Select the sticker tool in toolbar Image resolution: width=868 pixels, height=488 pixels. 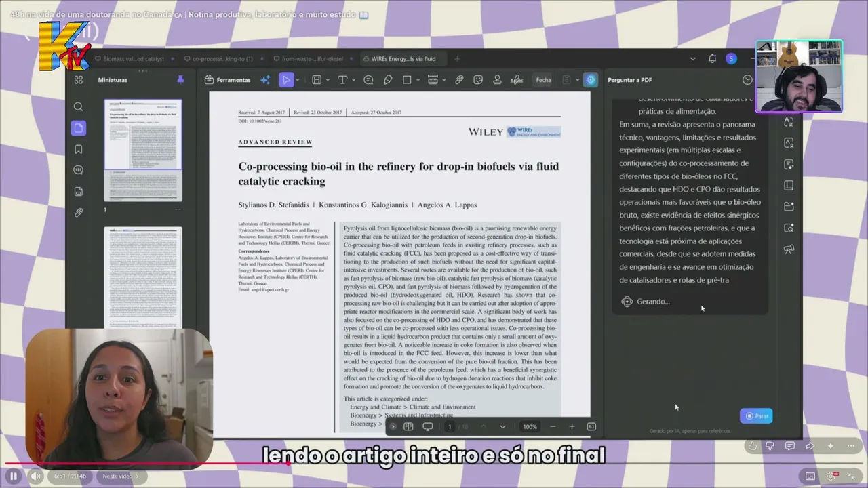click(478, 80)
